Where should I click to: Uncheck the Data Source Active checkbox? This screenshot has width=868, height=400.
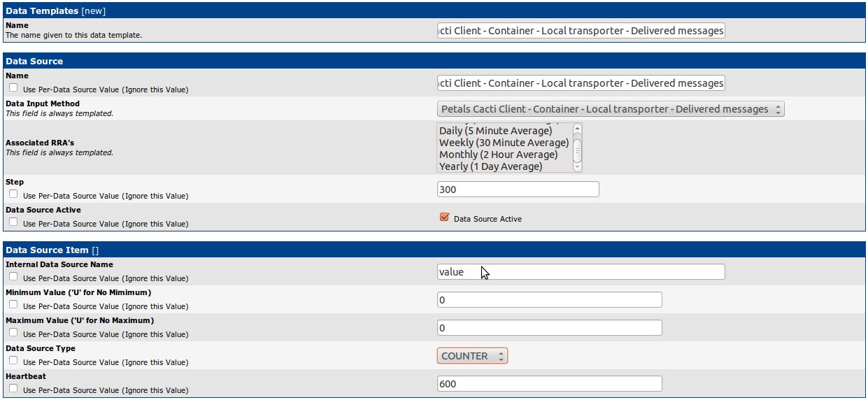pos(444,217)
